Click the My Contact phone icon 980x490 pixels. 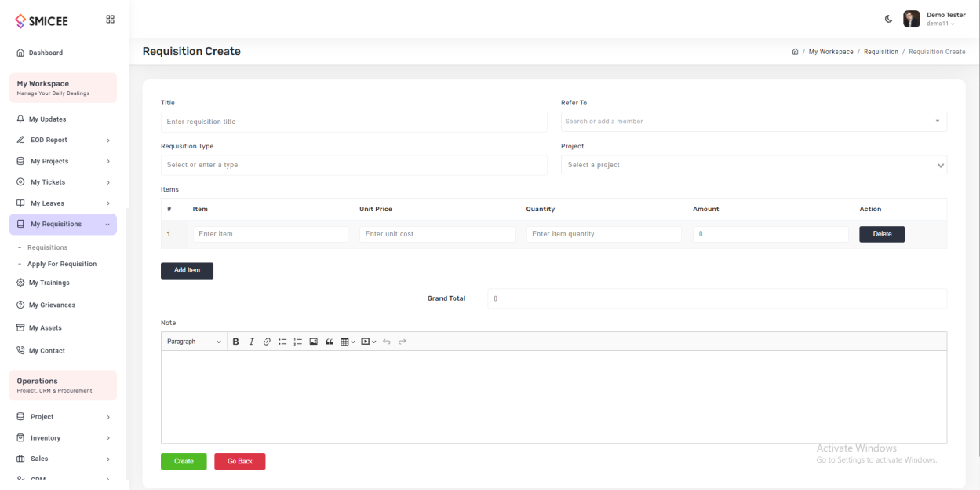pyautogui.click(x=20, y=351)
